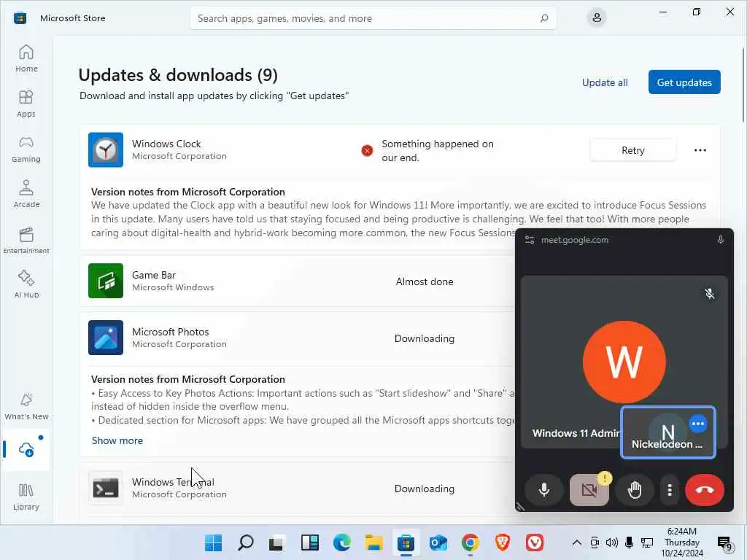Image resolution: width=747 pixels, height=560 pixels.
Task: Click the mic indicator in Meet title bar
Action: [x=720, y=239]
